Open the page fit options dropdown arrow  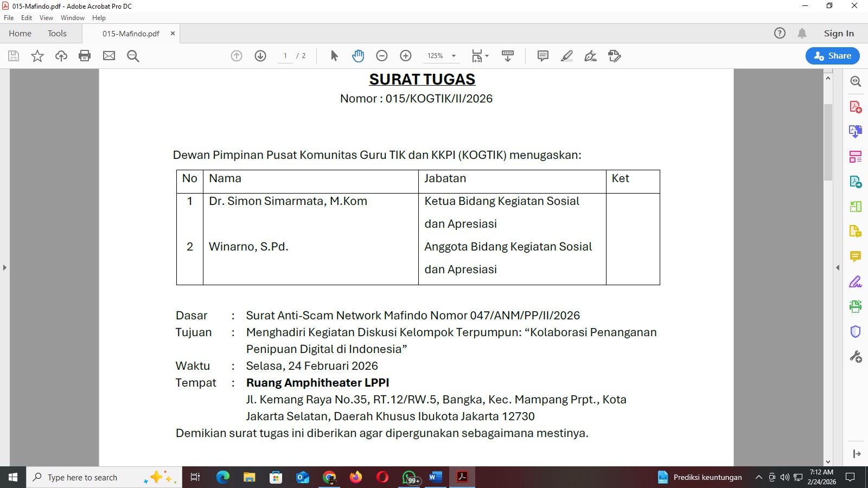click(x=487, y=56)
